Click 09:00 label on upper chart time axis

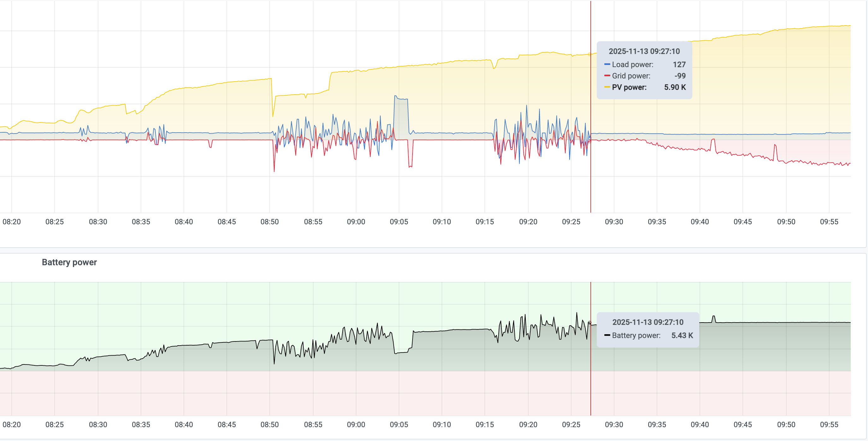[356, 222]
